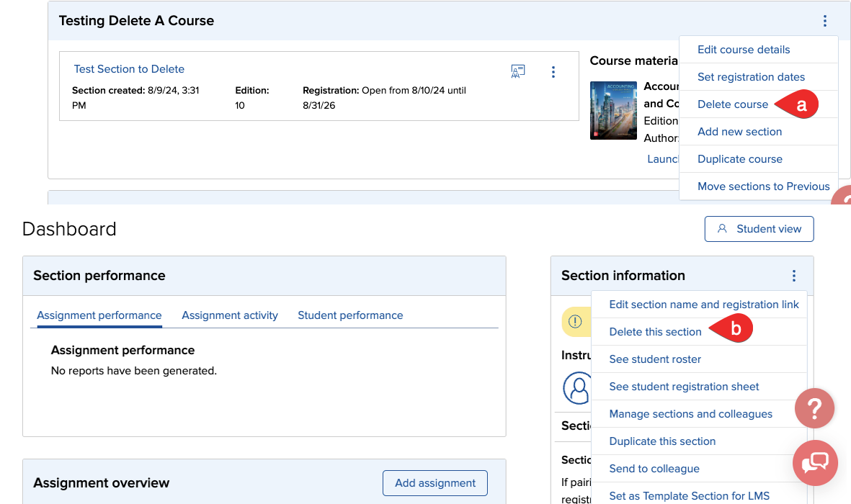Switch to the Student performance tab
Image resolution: width=851 pixels, height=504 pixels.
tap(350, 315)
